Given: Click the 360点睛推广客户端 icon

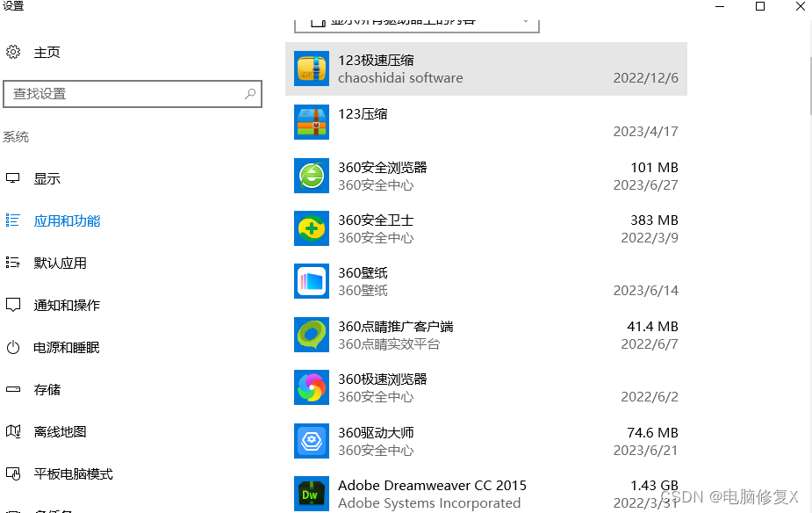Looking at the screenshot, I should tap(312, 334).
